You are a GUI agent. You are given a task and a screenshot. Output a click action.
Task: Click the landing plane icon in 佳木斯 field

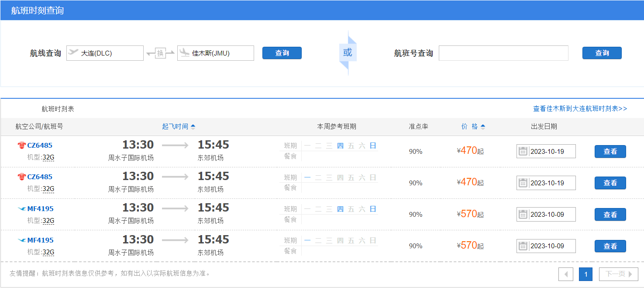coord(184,52)
